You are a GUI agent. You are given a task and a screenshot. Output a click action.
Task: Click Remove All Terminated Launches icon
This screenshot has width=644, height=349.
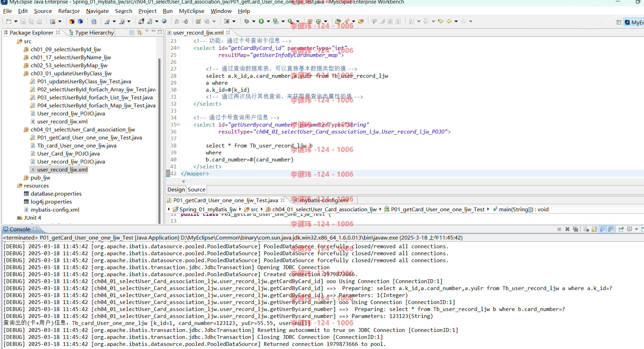pos(575,229)
